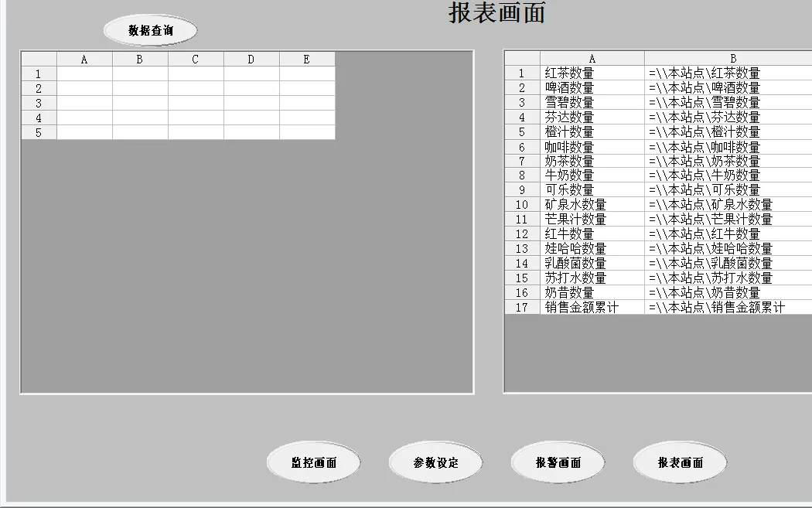The height and width of the screenshot is (508, 812).
Task: Click the 监控画面 navigation button
Action: click(x=312, y=462)
